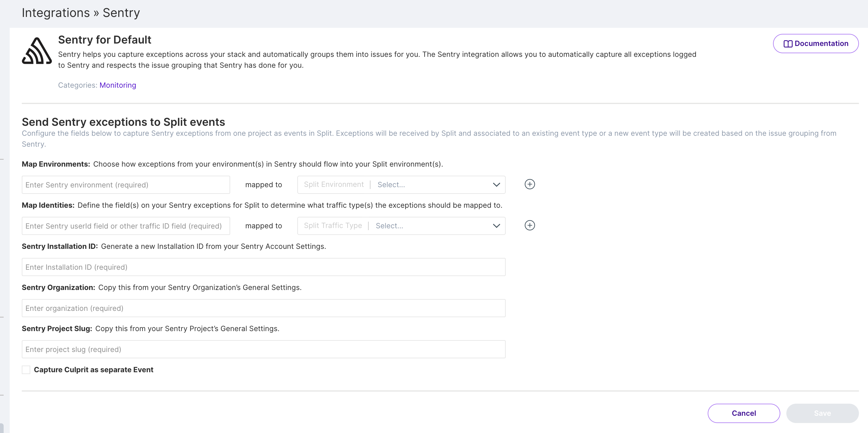Add another identity mapping row

pos(529,226)
